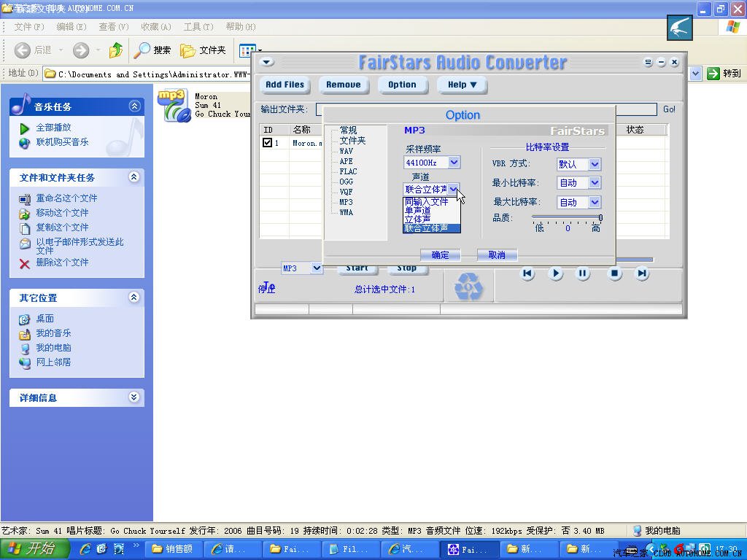Go up one folder level icon

tap(115, 50)
